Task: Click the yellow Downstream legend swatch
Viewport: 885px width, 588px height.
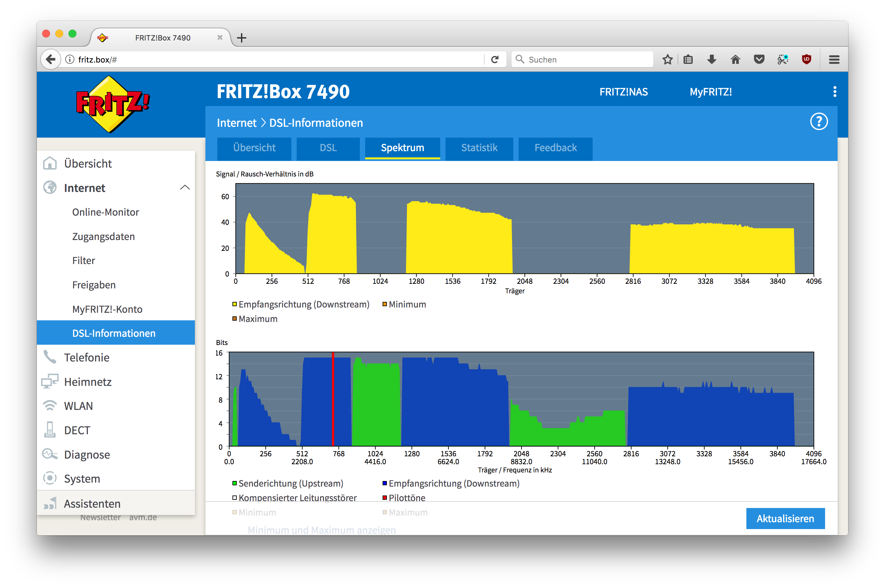Action: (x=234, y=304)
